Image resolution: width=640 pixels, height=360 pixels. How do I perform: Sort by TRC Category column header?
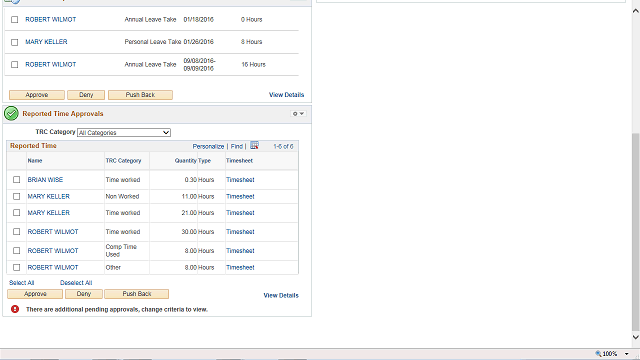(x=123, y=161)
